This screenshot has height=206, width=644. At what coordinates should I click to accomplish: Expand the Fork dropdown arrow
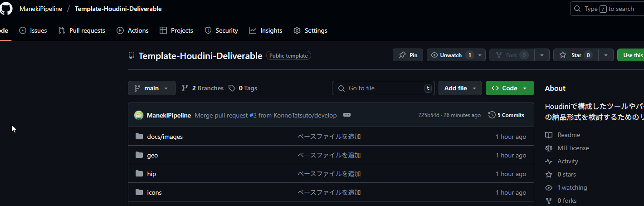point(542,55)
